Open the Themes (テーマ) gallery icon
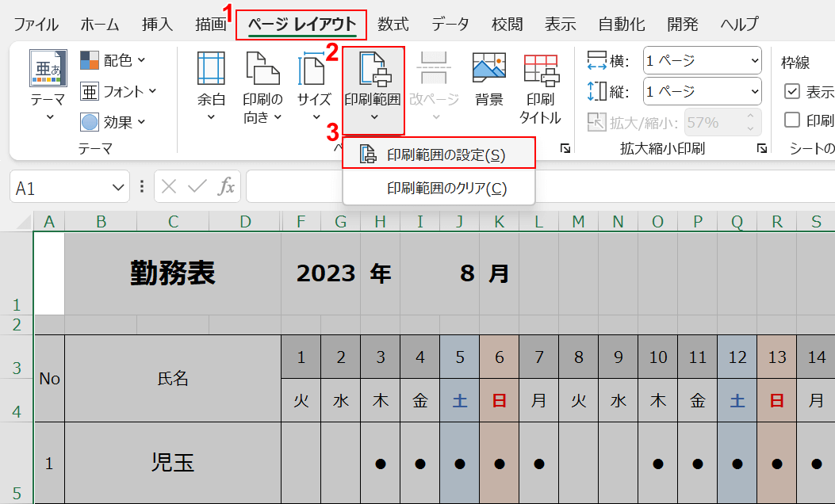The width and height of the screenshot is (835, 504). (48, 70)
